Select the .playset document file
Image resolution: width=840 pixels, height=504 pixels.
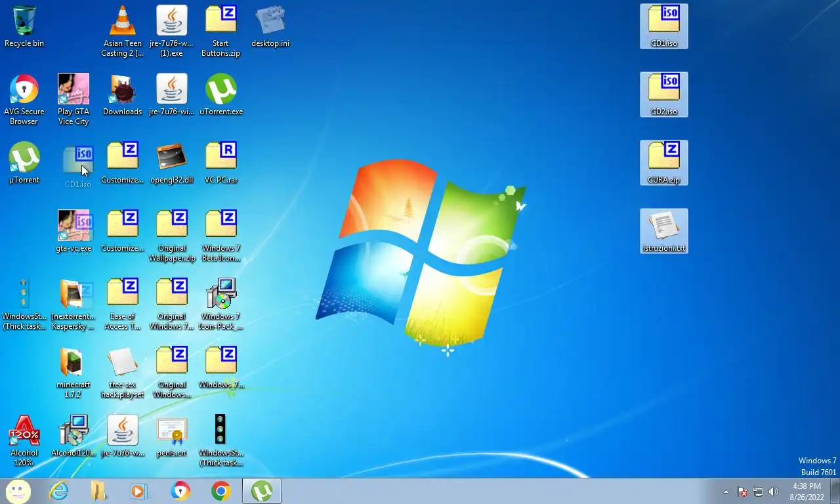point(122,372)
